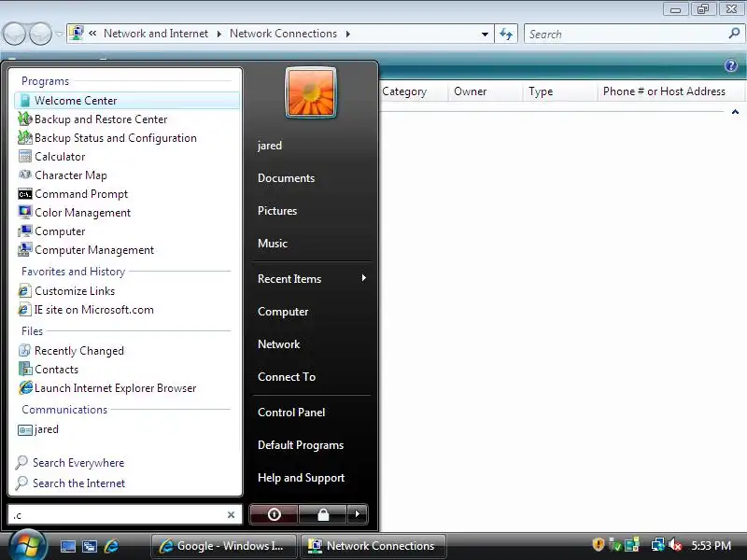The image size is (747, 560).
Task: Click the muted volume tray icon
Action: pyautogui.click(x=675, y=545)
